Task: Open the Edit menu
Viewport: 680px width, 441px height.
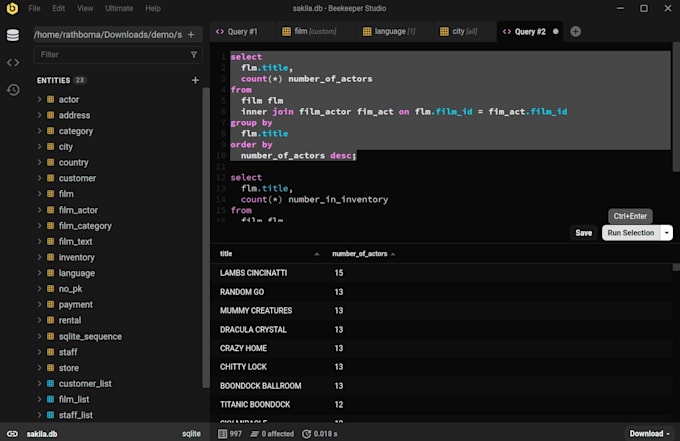Action: (59, 8)
